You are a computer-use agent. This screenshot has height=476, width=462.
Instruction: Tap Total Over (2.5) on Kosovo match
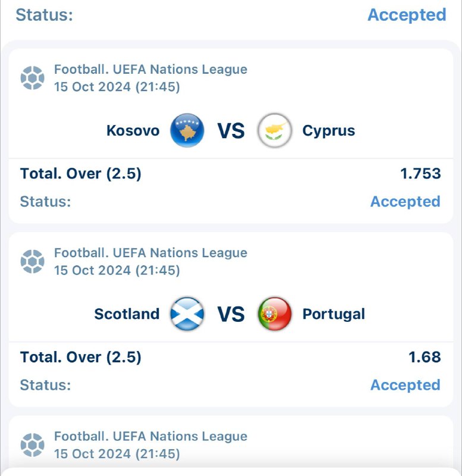pyautogui.click(x=81, y=174)
